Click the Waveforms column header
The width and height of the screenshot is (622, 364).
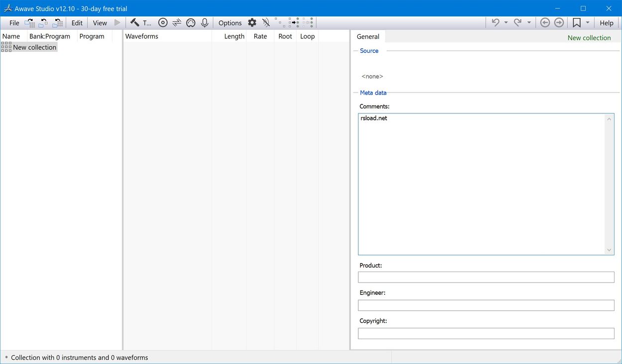point(167,36)
